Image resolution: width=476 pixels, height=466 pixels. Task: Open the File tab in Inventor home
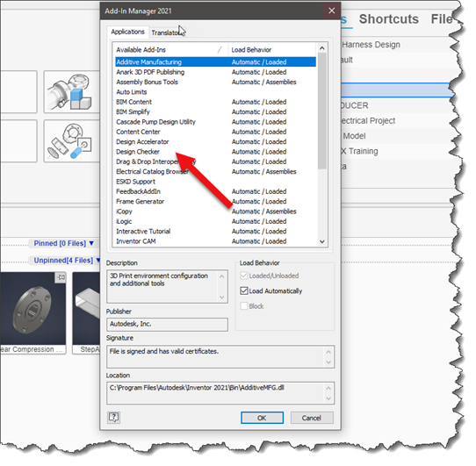(442, 19)
